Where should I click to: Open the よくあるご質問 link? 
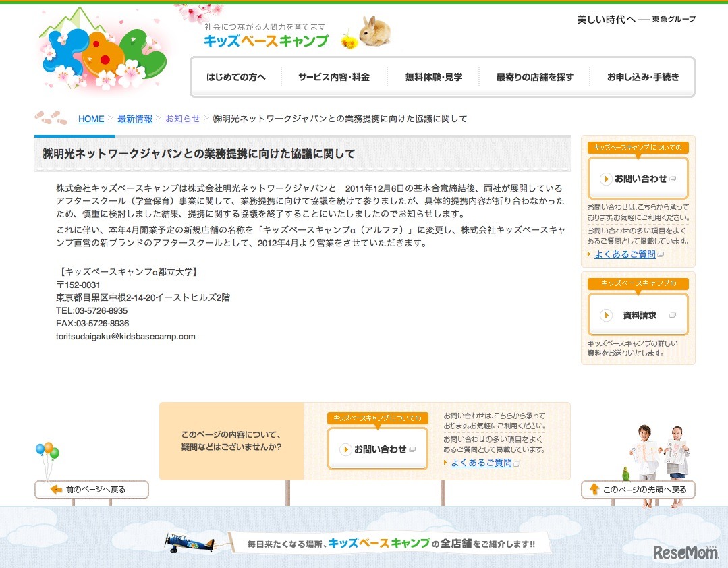627,254
